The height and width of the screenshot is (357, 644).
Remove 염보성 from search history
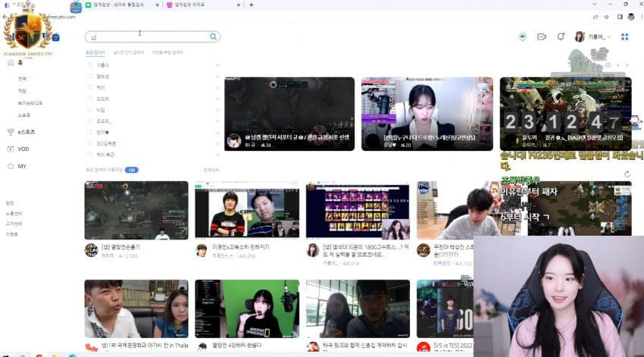(217, 77)
